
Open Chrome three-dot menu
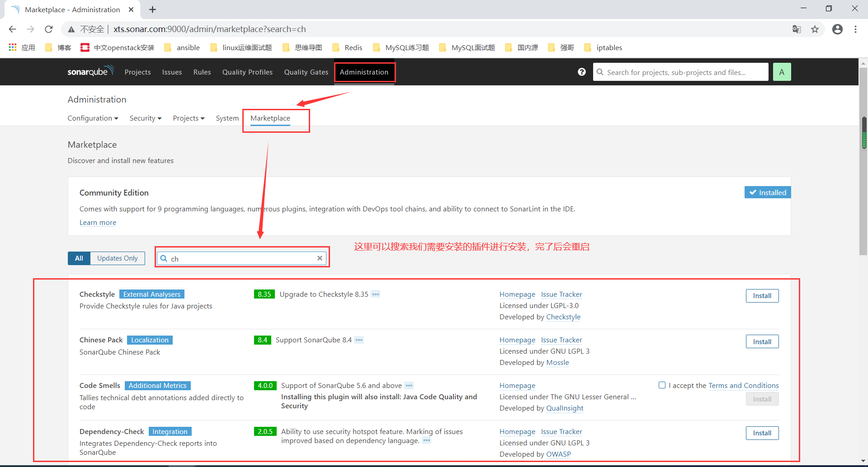855,29
